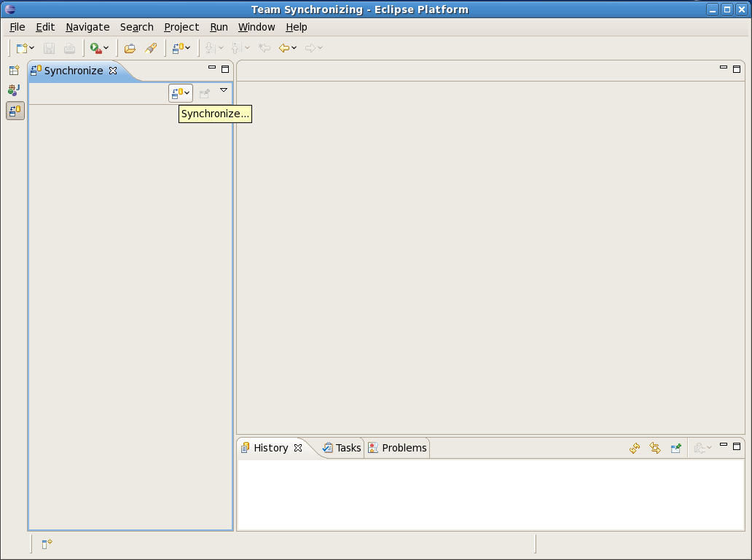This screenshot has height=560, width=752.
Task: Toggle Link with Editor in History view
Action: click(655, 448)
